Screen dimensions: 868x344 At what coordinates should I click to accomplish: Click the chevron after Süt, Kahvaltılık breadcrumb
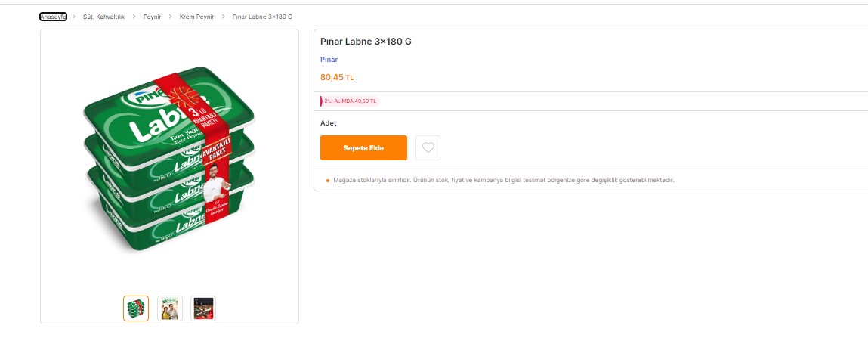tap(134, 17)
